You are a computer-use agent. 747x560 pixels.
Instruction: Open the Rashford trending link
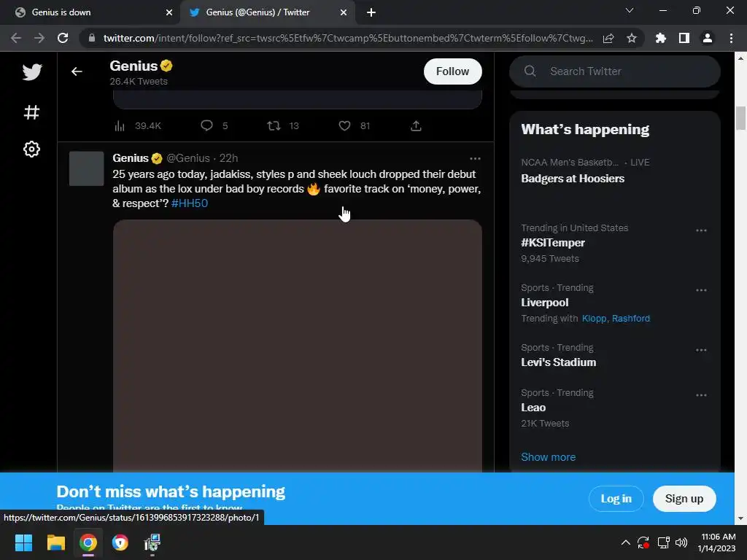pos(631,318)
